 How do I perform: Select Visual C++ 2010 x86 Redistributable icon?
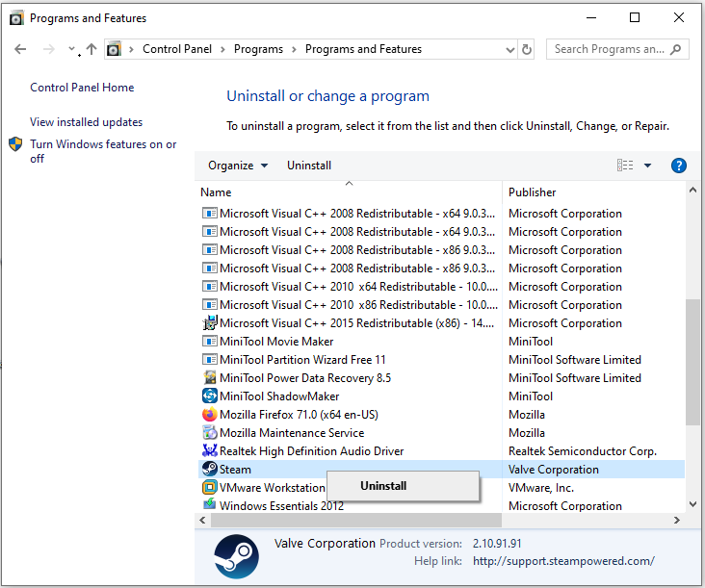click(x=210, y=304)
